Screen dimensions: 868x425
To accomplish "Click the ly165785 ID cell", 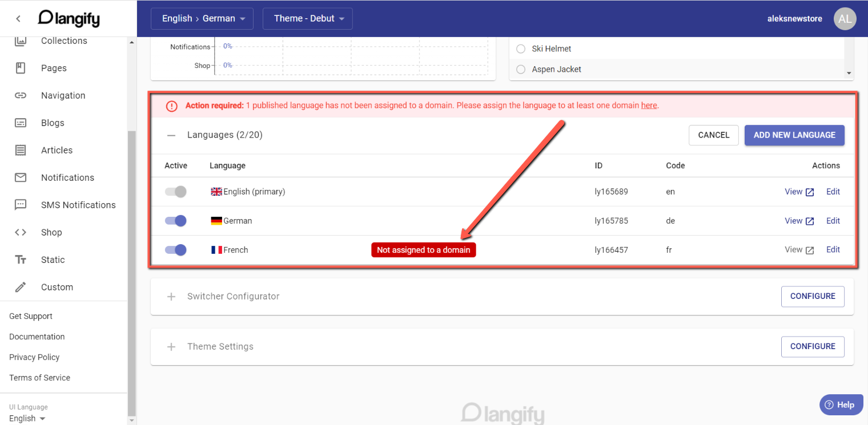I will [x=611, y=221].
